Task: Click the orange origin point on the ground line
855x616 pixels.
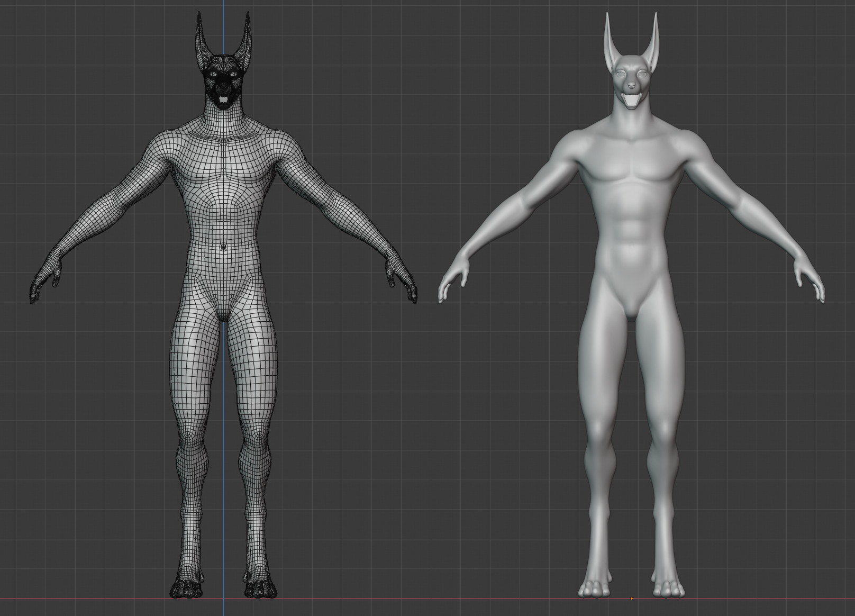Action: [x=631, y=599]
